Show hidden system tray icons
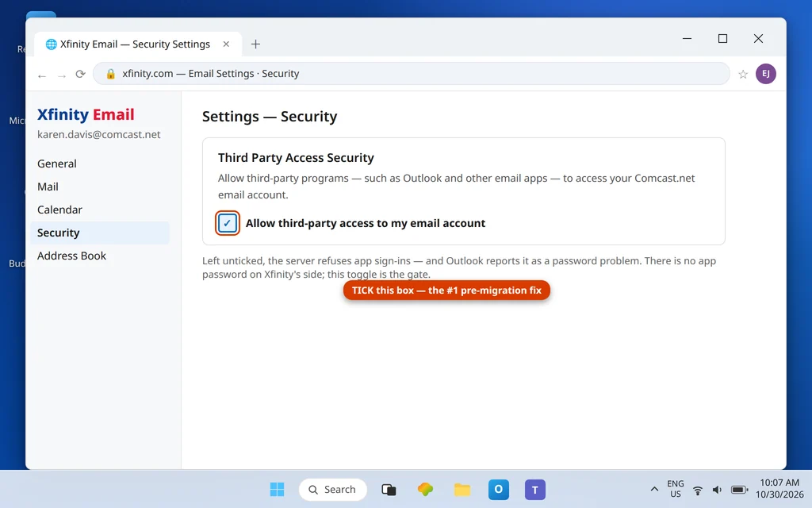 tap(654, 489)
